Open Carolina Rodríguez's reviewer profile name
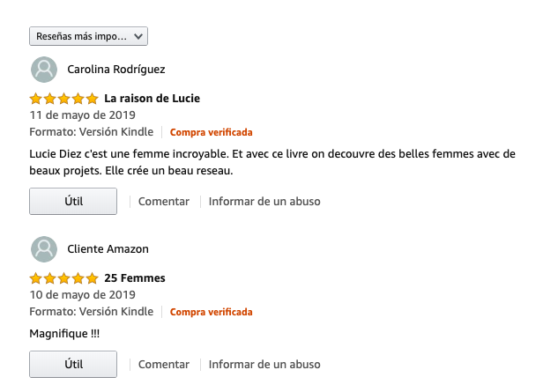 click(x=115, y=70)
